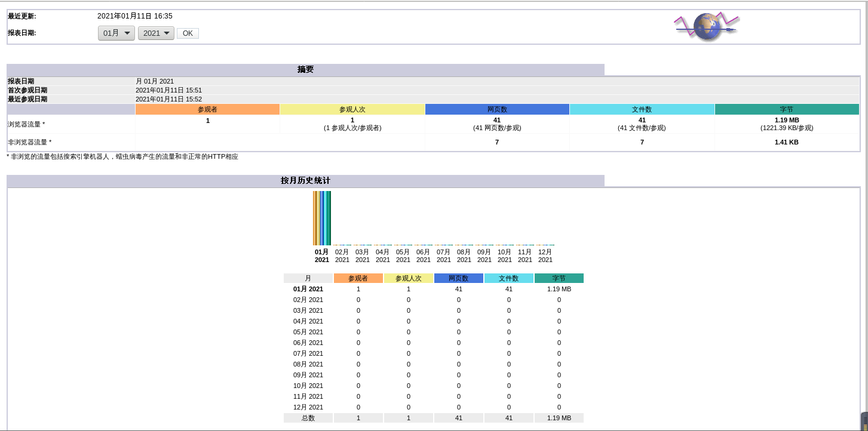This screenshot has height=431, width=868.
Task: Click the yellow 参观人次 header in monthly table
Action: pyautogui.click(x=409, y=278)
